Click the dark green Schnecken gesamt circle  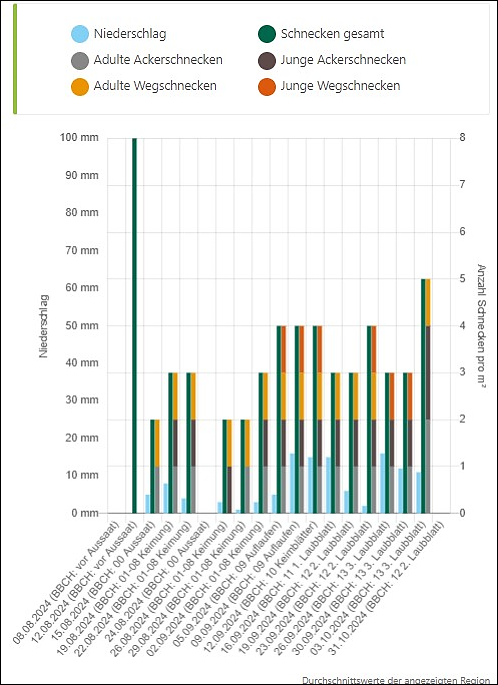(267, 34)
